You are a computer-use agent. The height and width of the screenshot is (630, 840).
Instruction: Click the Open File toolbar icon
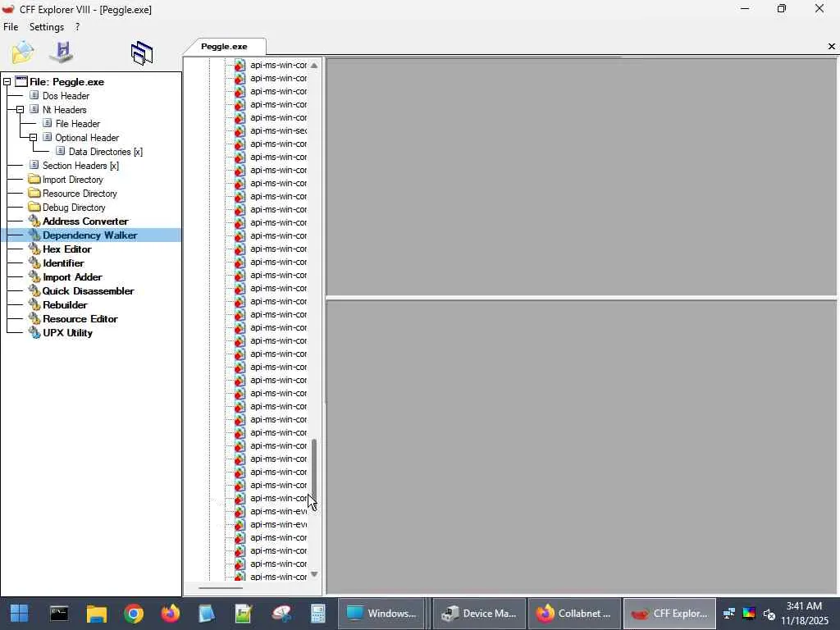click(x=22, y=52)
